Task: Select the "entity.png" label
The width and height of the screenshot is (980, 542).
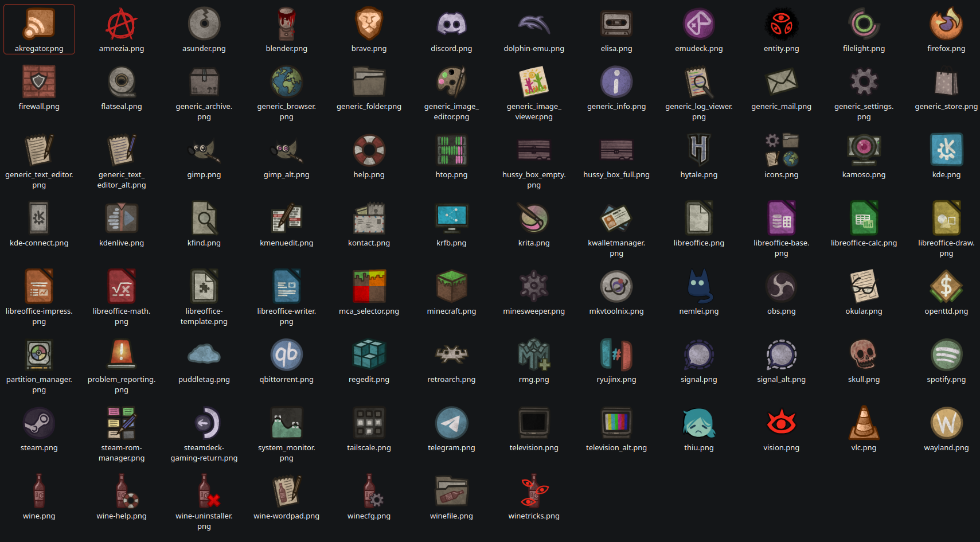Action: tap(782, 49)
